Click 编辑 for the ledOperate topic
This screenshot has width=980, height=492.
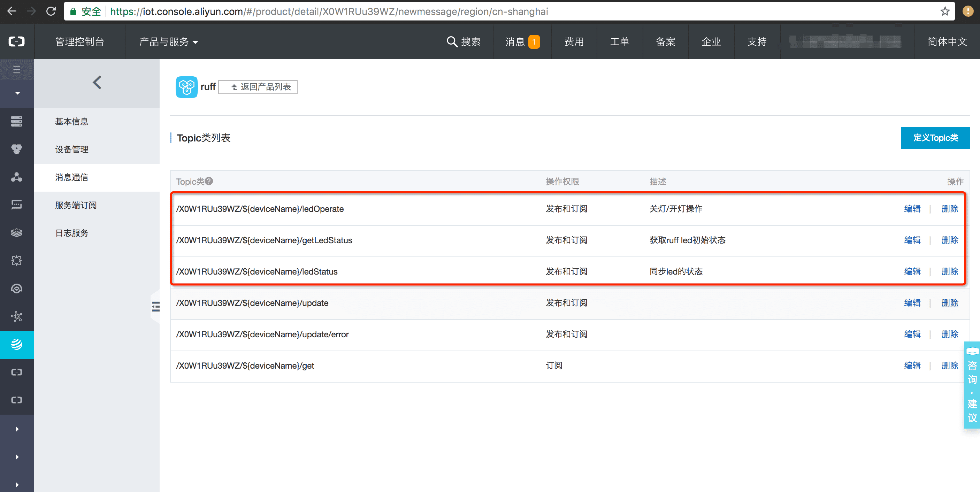[912, 208]
